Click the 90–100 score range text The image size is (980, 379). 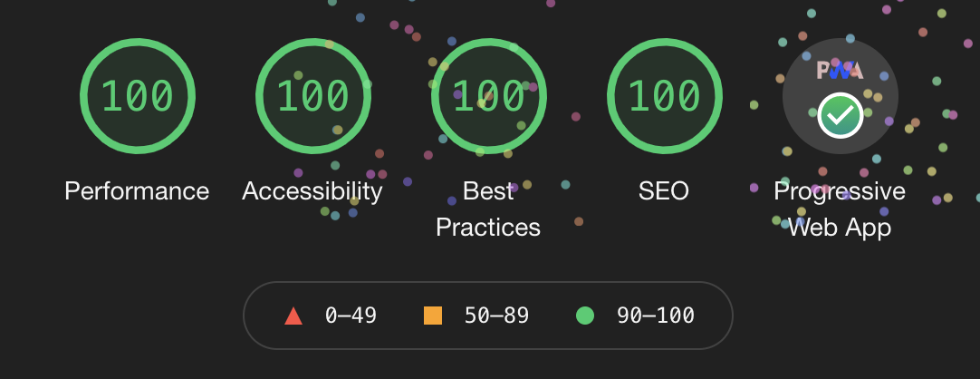click(x=656, y=316)
